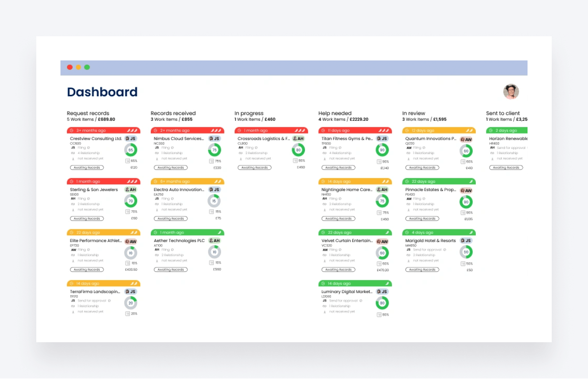Click Awaiting Records tag on Crestview Consulting card
The width and height of the screenshot is (588, 383).
[87, 167]
